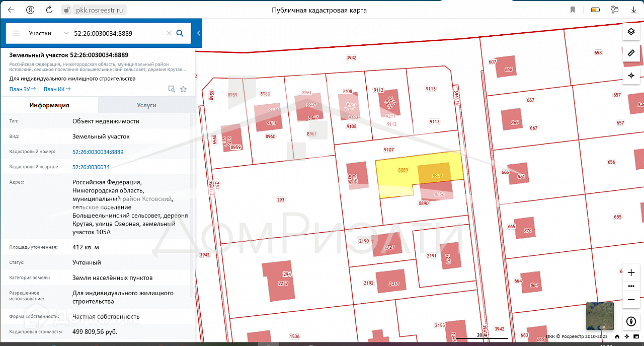This screenshot has height=346, width=644.
Task: Collapse the info panel with the left chevron
Action: click(199, 33)
